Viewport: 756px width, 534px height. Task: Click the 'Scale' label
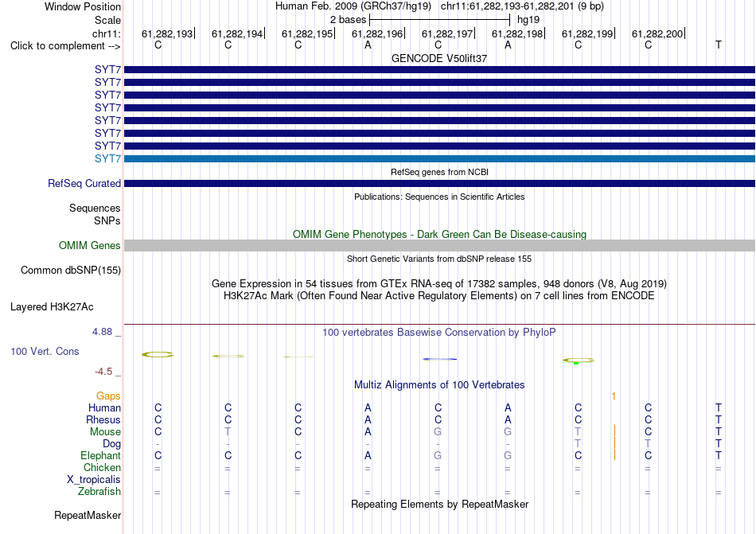[107, 20]
